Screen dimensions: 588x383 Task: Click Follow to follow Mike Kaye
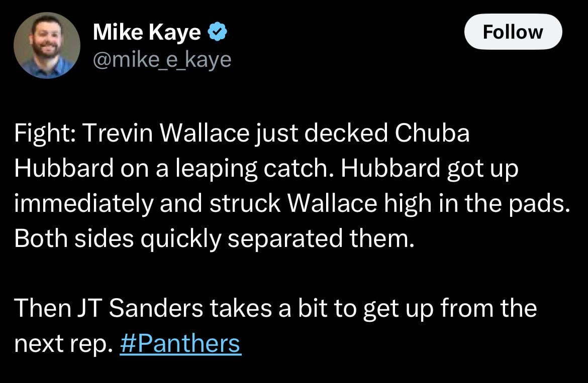pos(512,31)
